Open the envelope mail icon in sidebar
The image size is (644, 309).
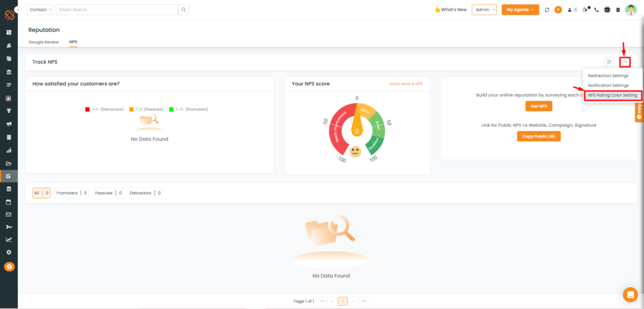[9, 214]
